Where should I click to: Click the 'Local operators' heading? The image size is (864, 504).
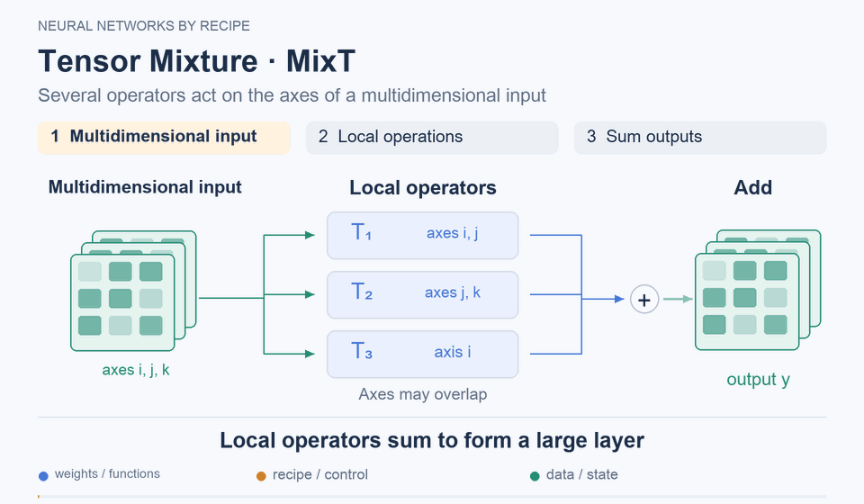[423, 188]
